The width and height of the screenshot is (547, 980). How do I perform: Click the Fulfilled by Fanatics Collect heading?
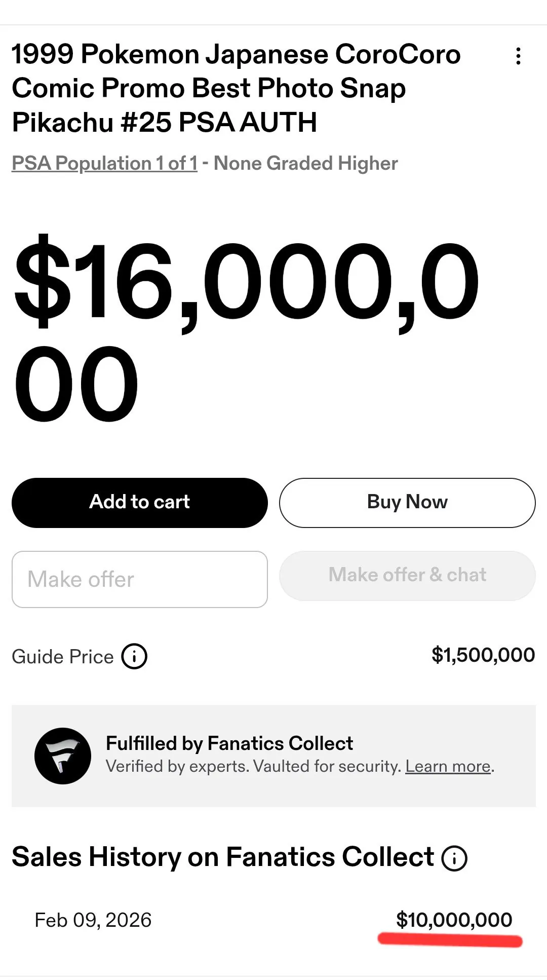pyautogui.click(x=229, y=743)
